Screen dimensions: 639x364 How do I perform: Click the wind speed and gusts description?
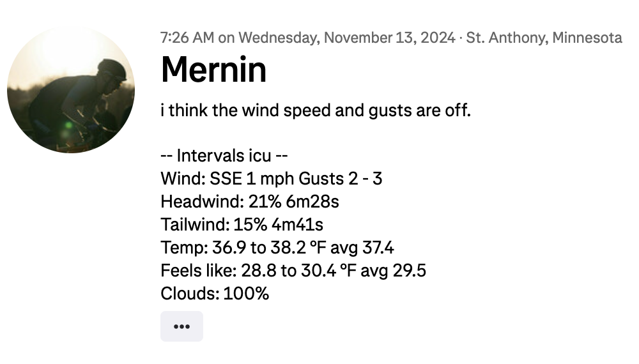(x=316, y=110)
